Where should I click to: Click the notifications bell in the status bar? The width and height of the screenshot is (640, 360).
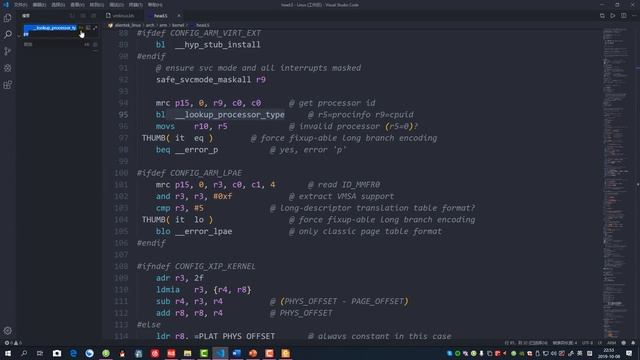click(x=633, y=343)
